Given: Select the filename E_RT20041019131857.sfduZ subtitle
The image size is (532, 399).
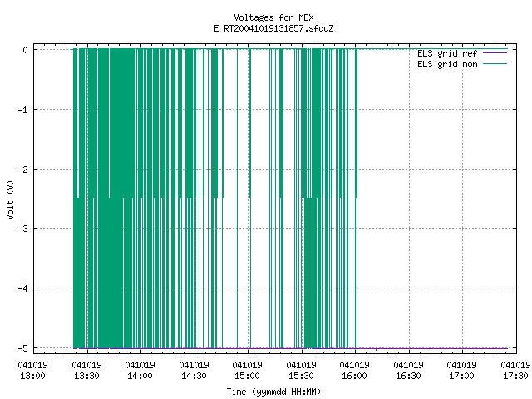Looking at the screenshot, I should (x=273, y=28).
